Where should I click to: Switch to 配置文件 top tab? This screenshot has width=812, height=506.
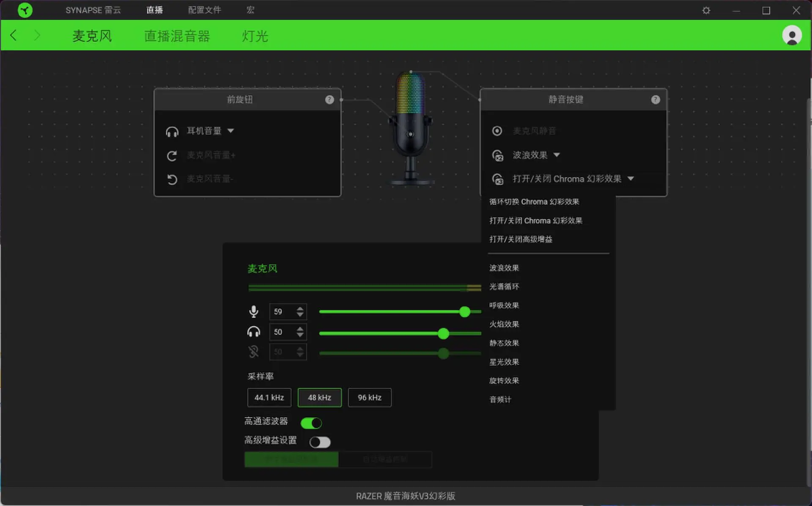(x=205, y=10)
